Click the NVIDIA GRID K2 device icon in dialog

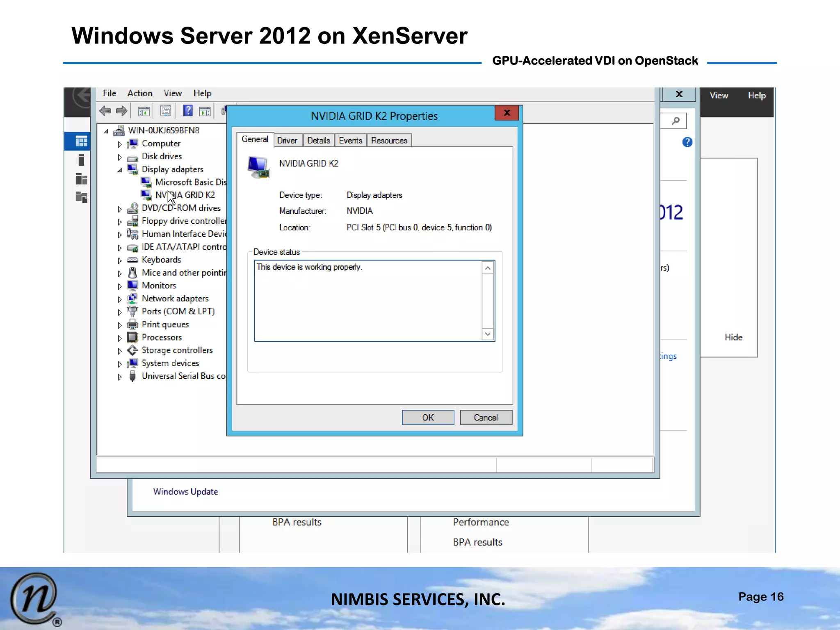[258, 167]
